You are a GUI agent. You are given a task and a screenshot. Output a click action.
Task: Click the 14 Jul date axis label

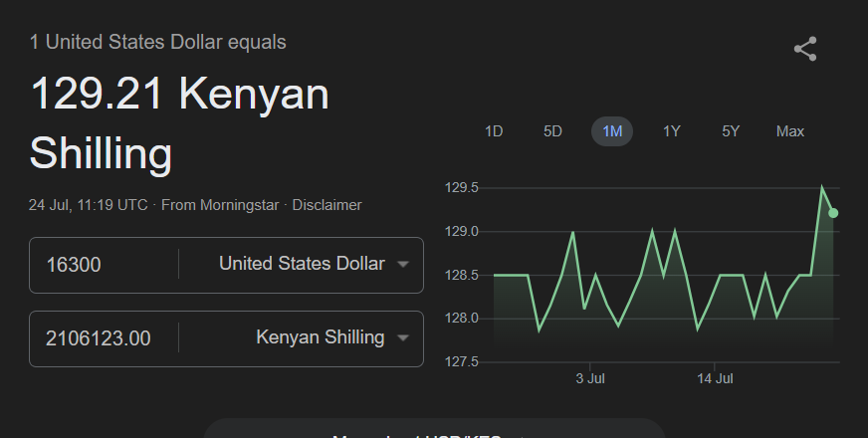coord(715,379)
